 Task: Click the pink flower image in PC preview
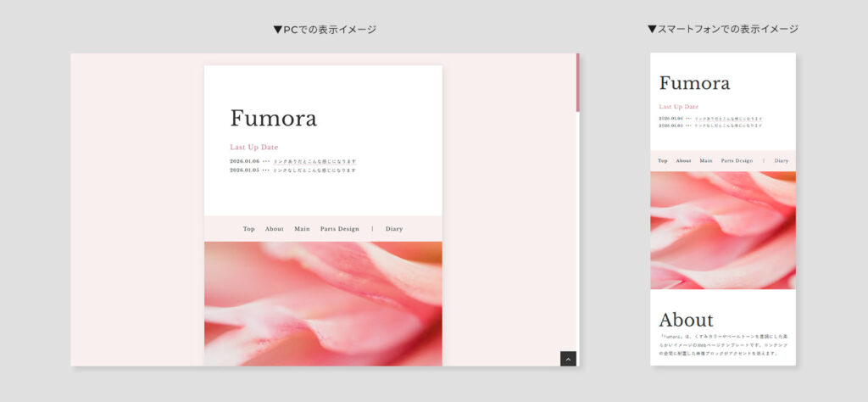pos(323,304)
